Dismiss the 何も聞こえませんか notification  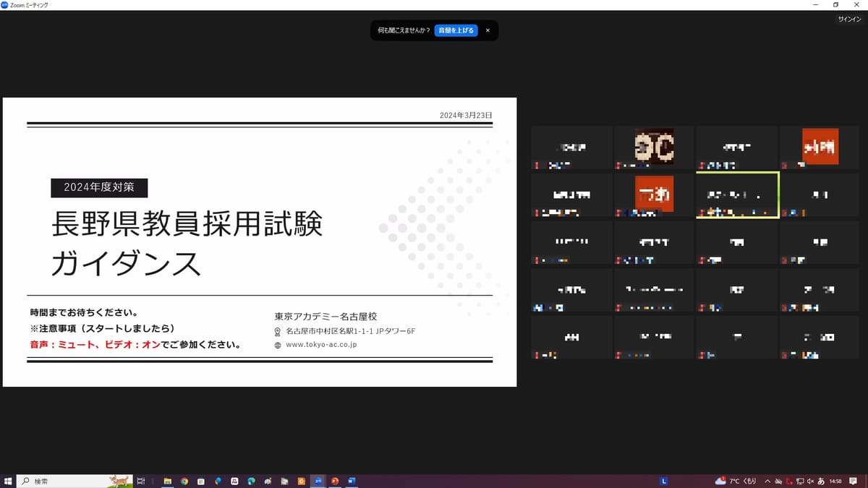(488, 30)
